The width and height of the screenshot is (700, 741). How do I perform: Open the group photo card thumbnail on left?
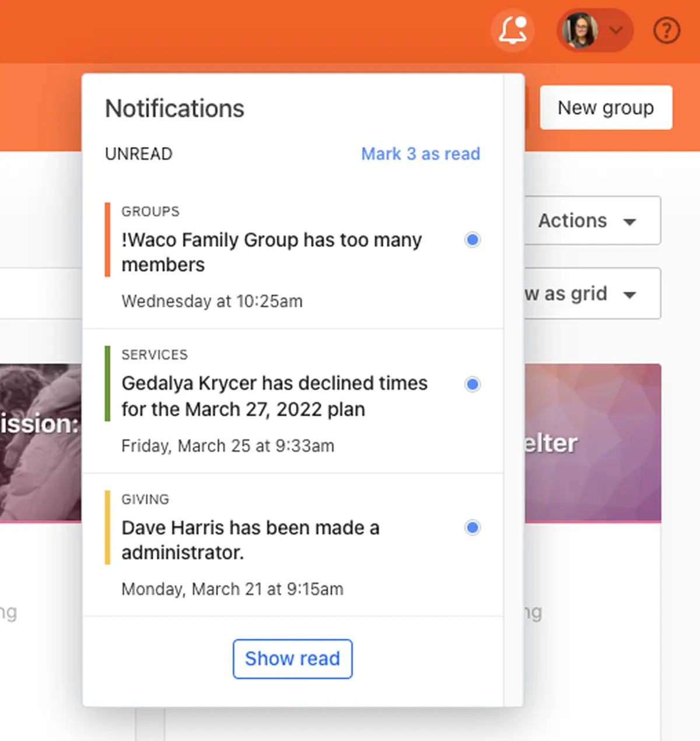[x=41, y=443]
